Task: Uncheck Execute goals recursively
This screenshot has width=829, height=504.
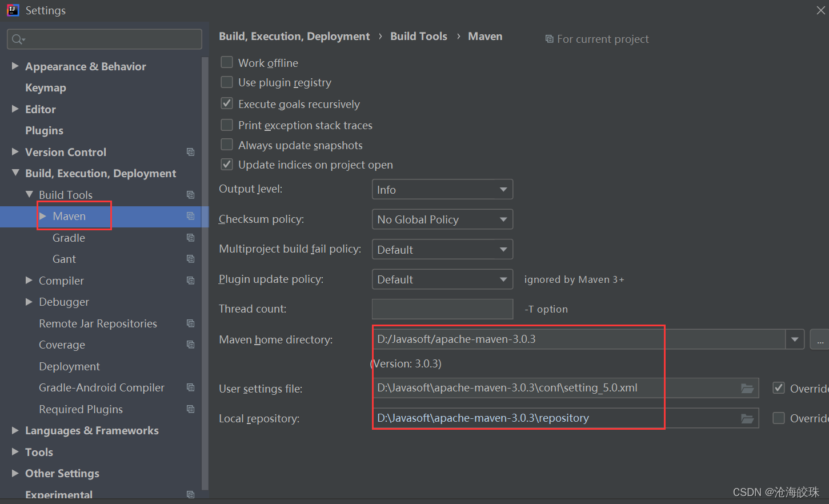Action: 227,103
